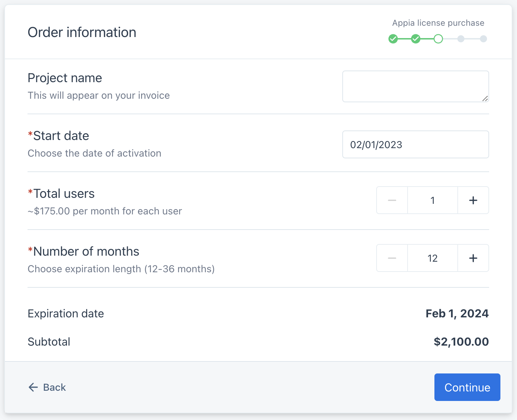The image size is (517, 420).
Task: Click the second completed checkmark step
Action: pos(416,39)
